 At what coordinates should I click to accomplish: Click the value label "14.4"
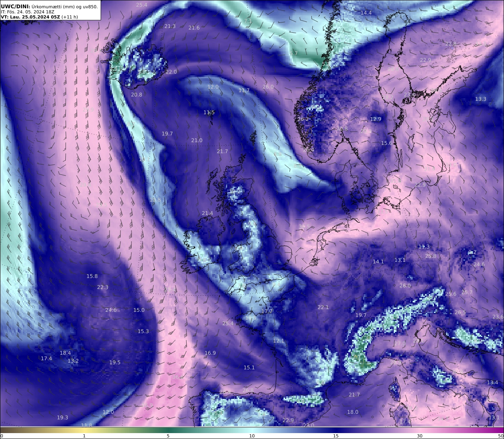(366, 13)
